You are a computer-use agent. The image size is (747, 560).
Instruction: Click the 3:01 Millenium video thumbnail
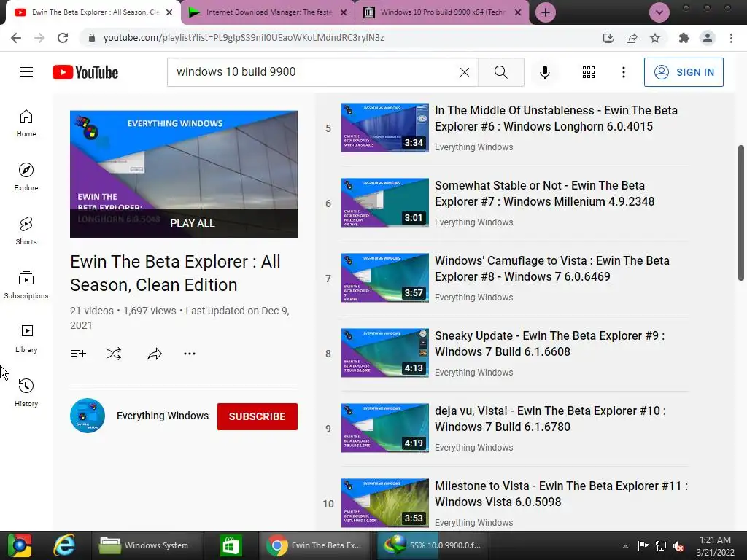(385, 203)
